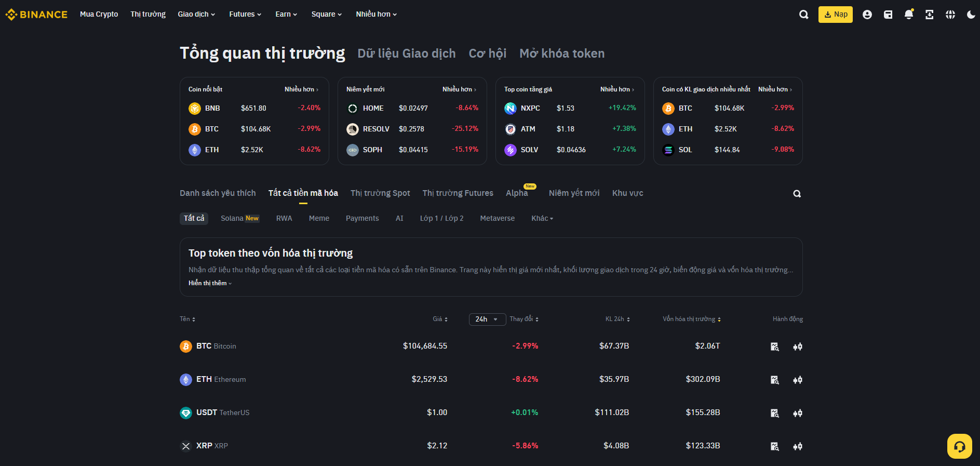980x466 pixels.
Task: Switch to Mở khóa token tab
Action: point(562,54)
